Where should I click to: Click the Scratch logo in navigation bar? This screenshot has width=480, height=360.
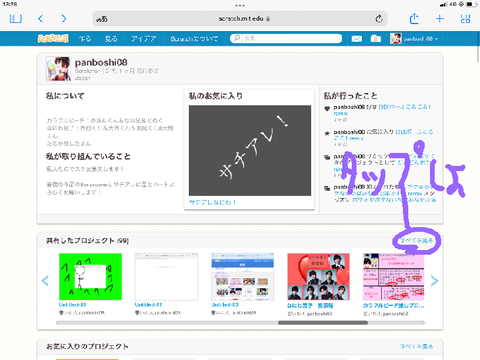[x=53, y=39]
